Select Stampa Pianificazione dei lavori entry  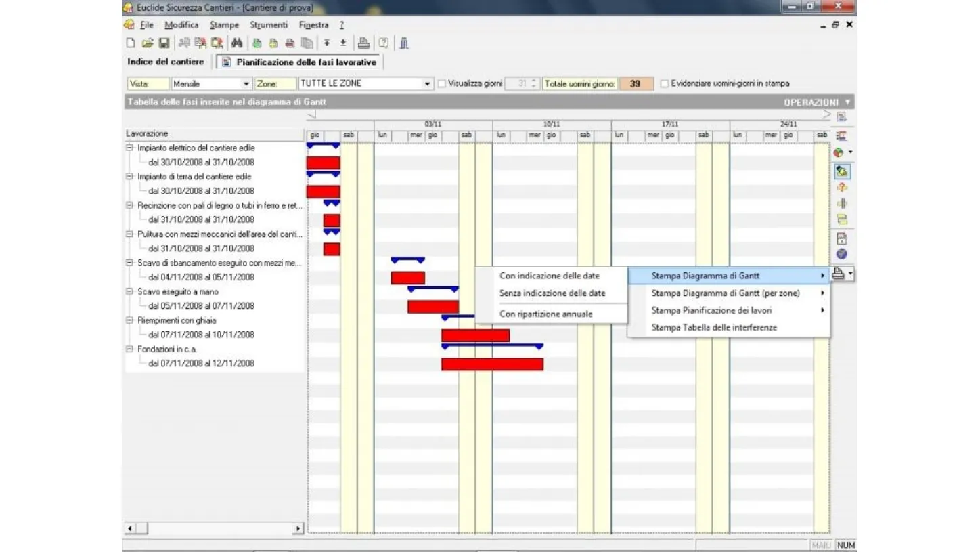click(x=728, y=310)
